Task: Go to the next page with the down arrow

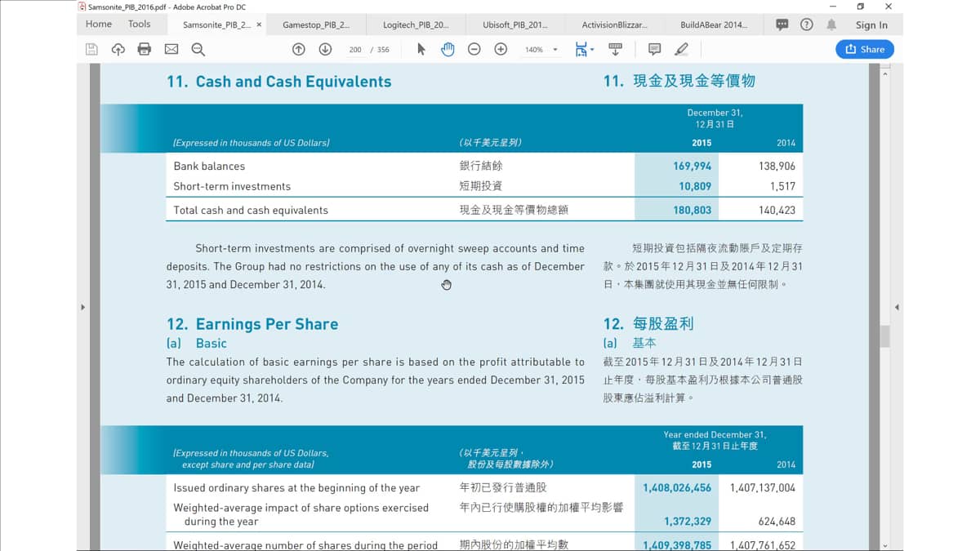Action: 325,49
